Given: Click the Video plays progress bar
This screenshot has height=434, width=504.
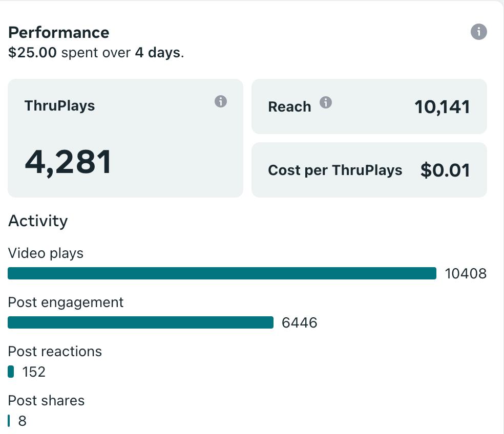Looking at the screenshot, I should 222,273.
